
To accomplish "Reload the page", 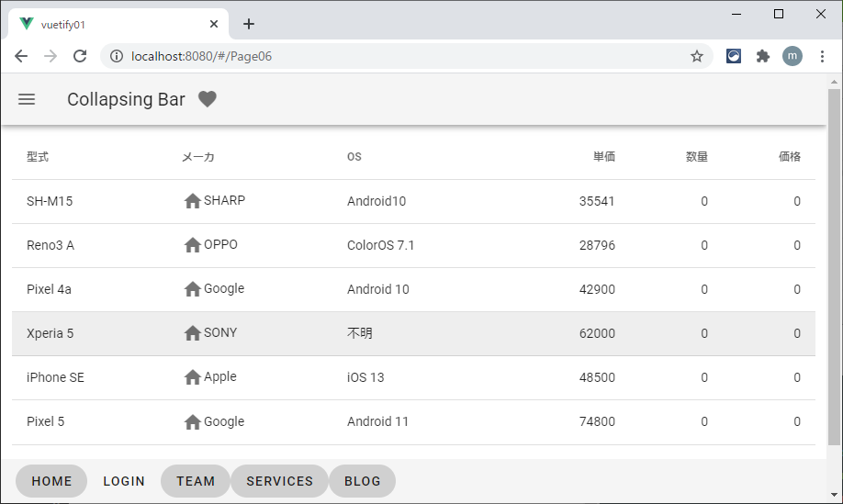I will pyautogui.click(x=80, y=56).
